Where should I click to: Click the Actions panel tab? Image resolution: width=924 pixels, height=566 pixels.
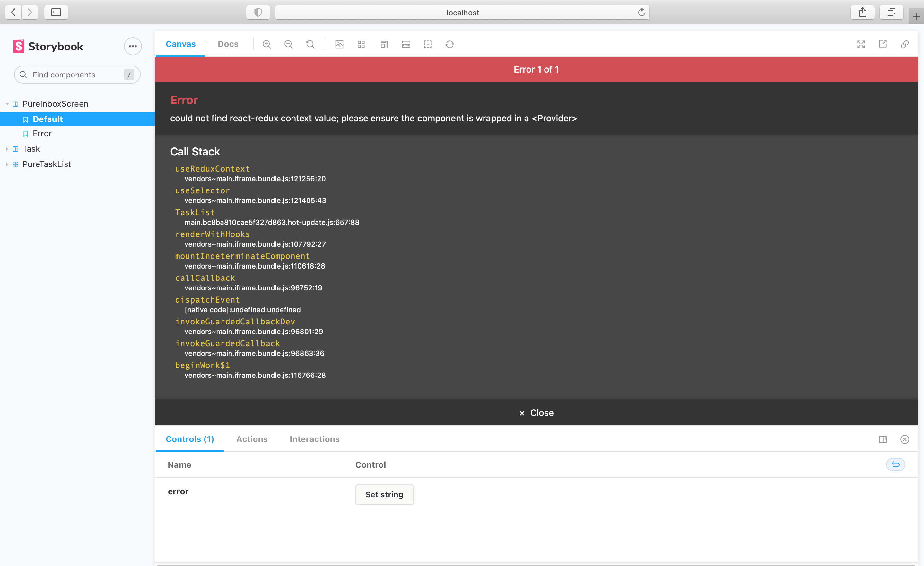pyautogui.click(x=251, y=439)
